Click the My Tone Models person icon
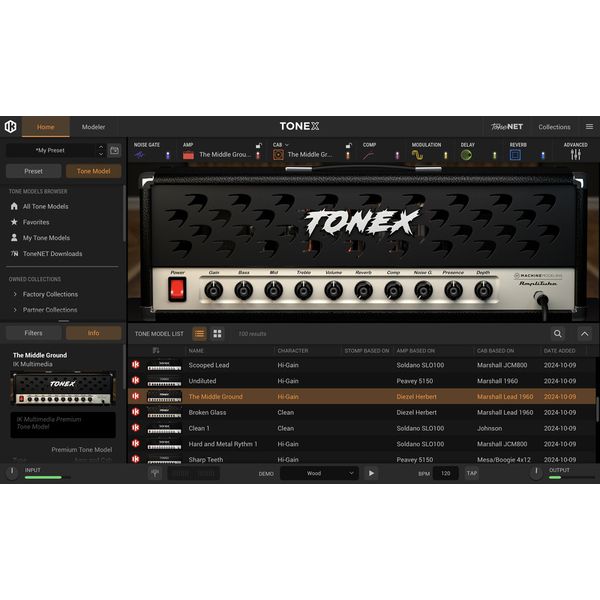The image size is (600, 600). 14,238
